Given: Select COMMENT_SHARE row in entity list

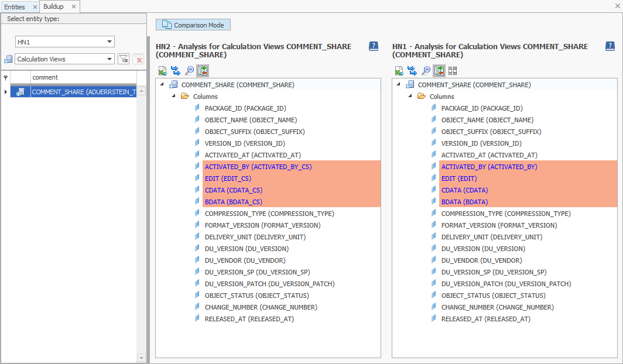Looking at the screenshot, I should click(83, 92).
